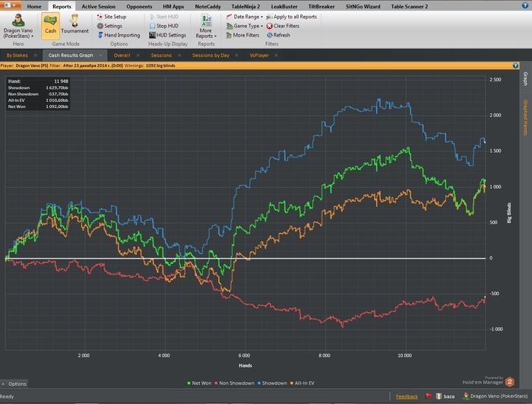Image resolution: width=532 pixels, height=404 pixels.
Task: Switch to Active Session tab
Action: 98,6
